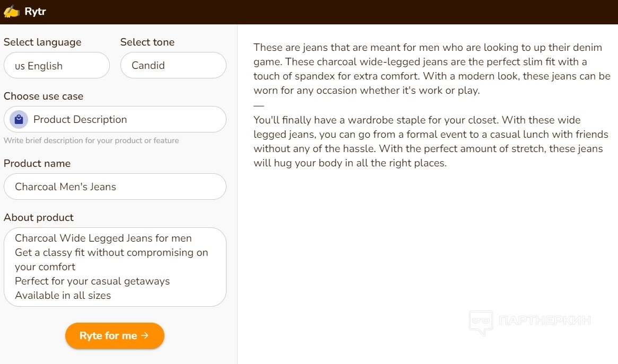The image size is (618, 364).
Task: Click the Rytr brand name in header
Action: click(36, 11)
